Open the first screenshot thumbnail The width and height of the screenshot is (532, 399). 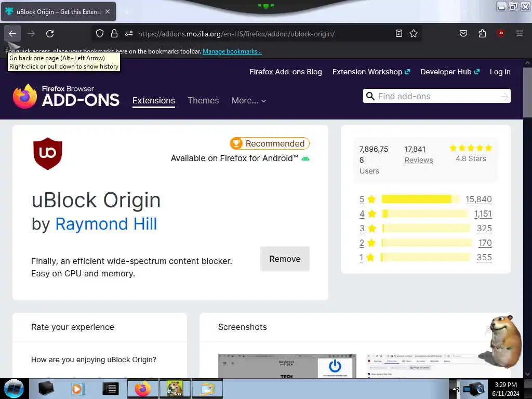click(287, 366)
